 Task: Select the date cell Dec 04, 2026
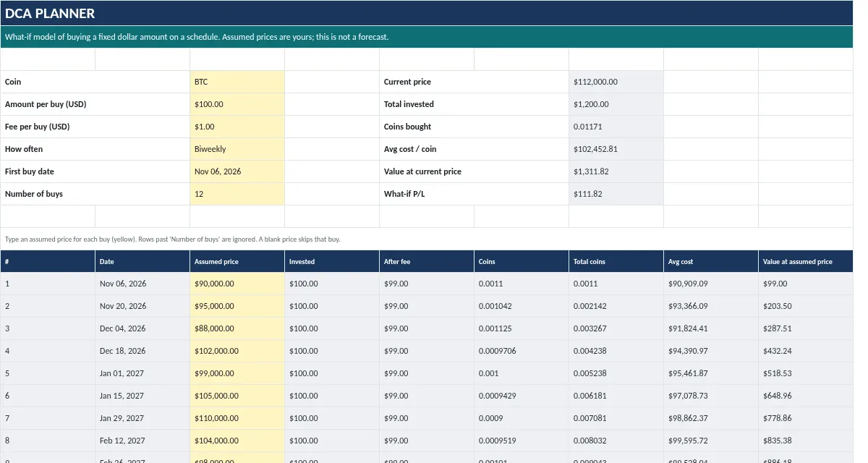(x=142, y=328)
